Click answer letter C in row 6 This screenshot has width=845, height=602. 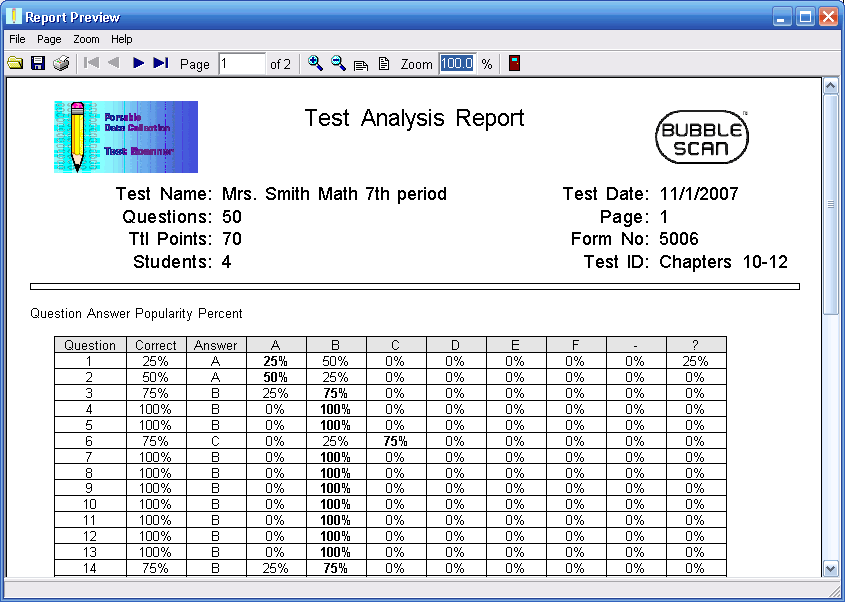[x=216, y=441]
